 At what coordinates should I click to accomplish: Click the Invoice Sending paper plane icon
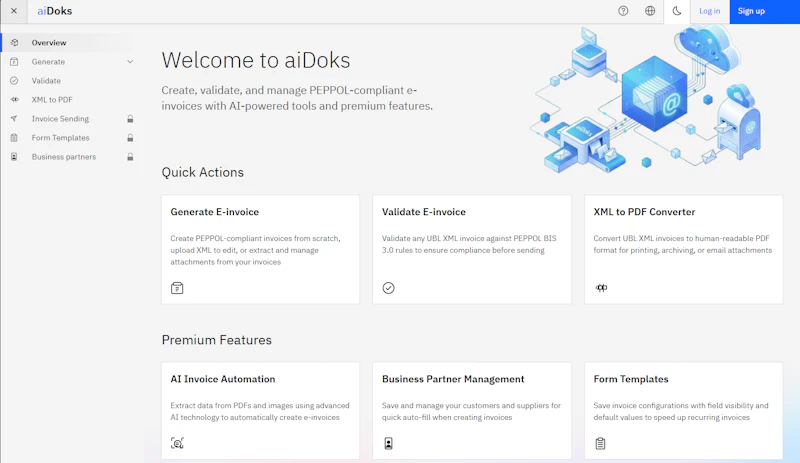click(14, 118)
